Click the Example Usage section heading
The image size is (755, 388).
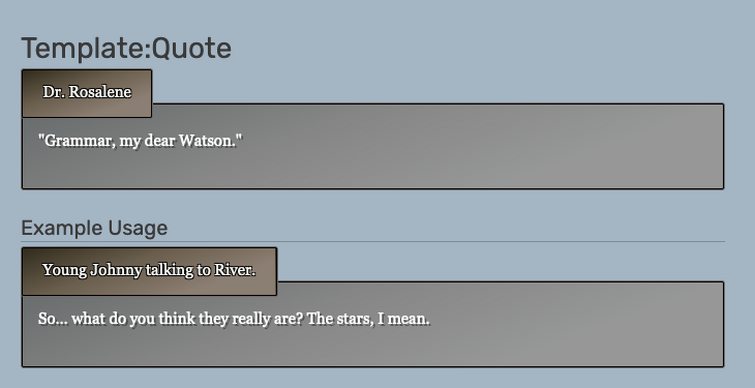(94, 228)
